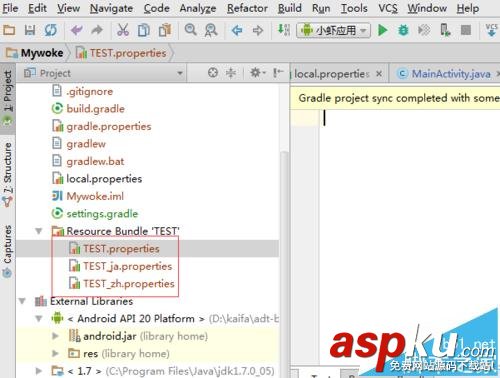500x378 pixels.
Task: Click the green Run button
Action: coord(382,30)
